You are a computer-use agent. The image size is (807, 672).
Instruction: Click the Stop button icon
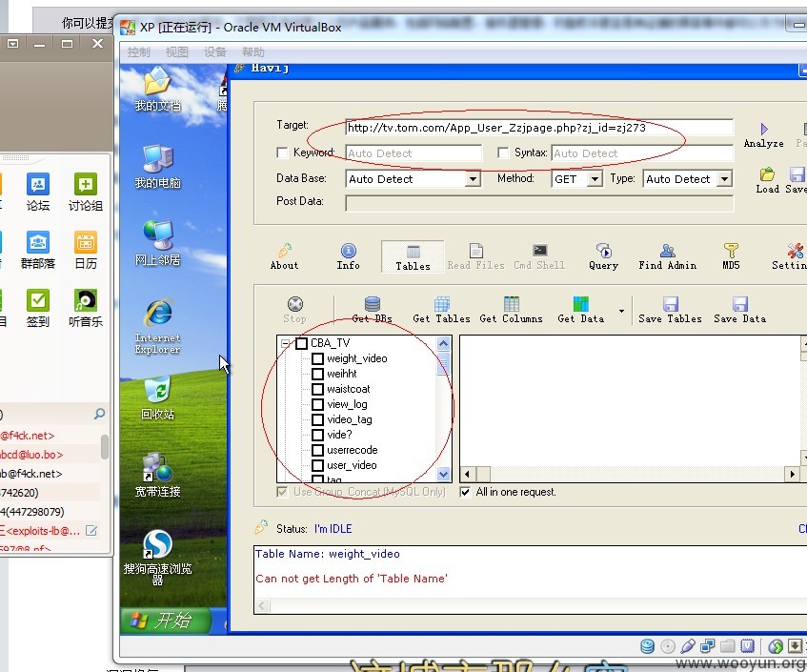point(295,304)
